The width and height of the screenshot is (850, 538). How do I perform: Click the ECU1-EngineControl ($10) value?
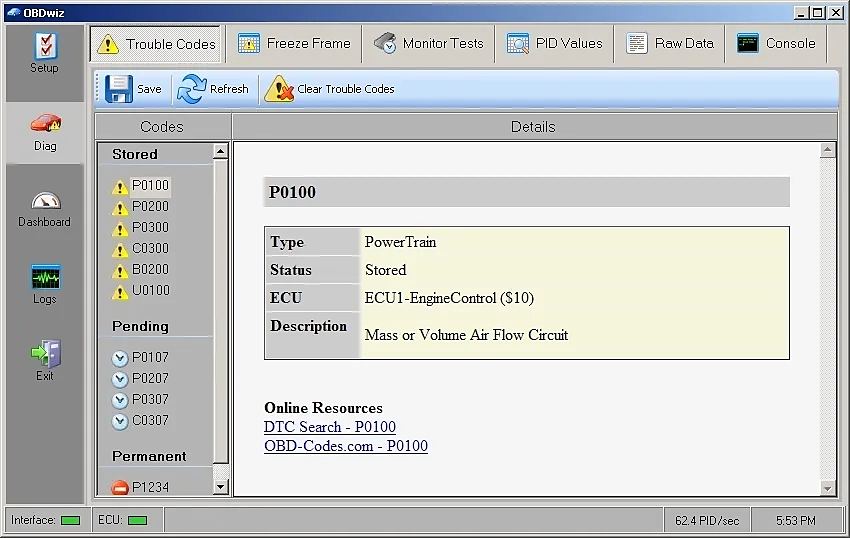449,298
